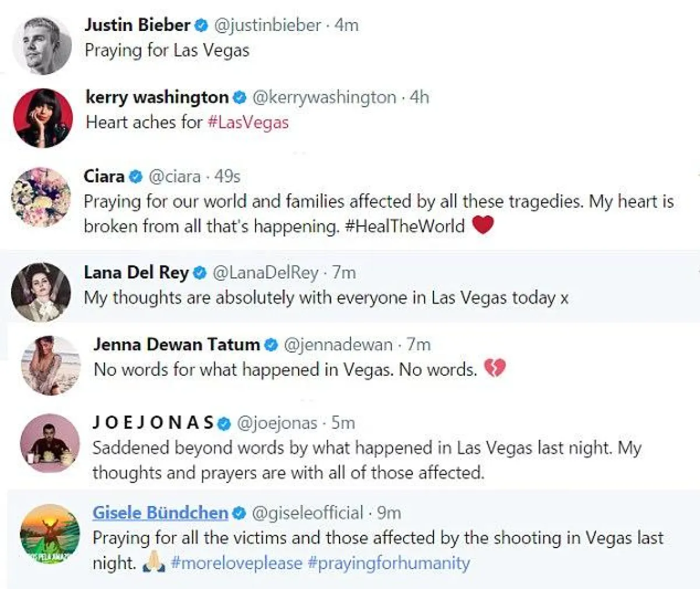Image resolution: width=700 pixels, height=589 pixels.
Task: Click the verified badge beside Gisele Bündchen
Action: pyautogui.click(x=239, y=513)
